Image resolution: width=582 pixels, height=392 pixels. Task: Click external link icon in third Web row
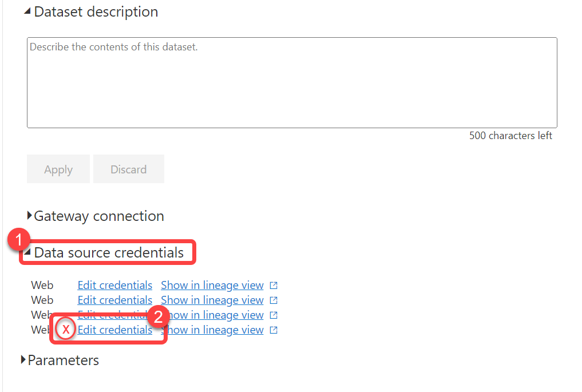(274, 315)
